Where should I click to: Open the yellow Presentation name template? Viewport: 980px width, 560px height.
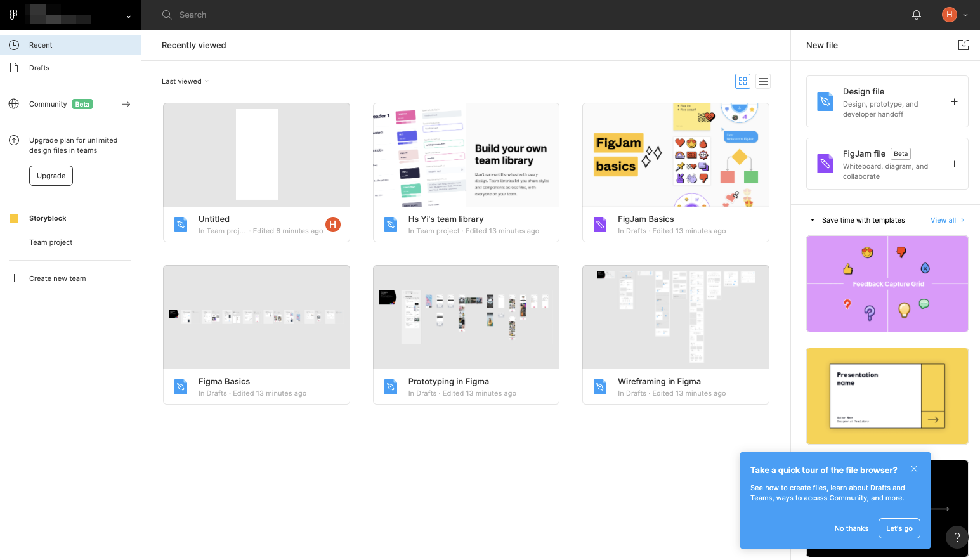coord(887,396)
